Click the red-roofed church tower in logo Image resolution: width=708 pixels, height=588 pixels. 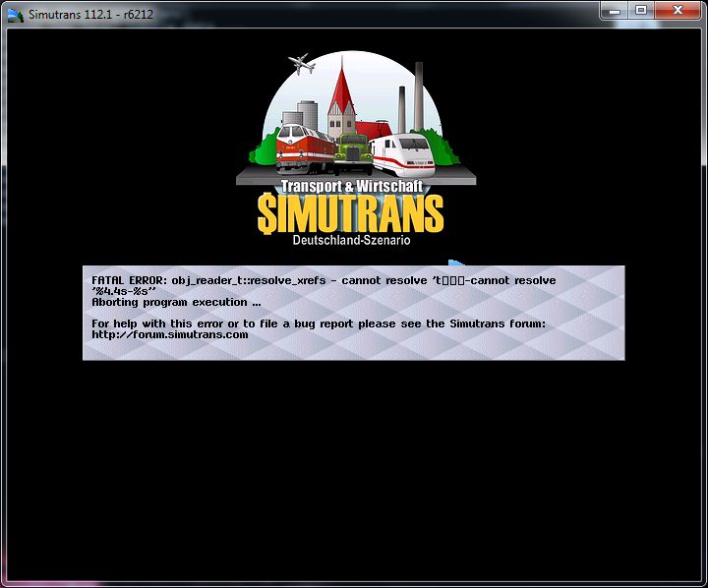click(341, 98)
